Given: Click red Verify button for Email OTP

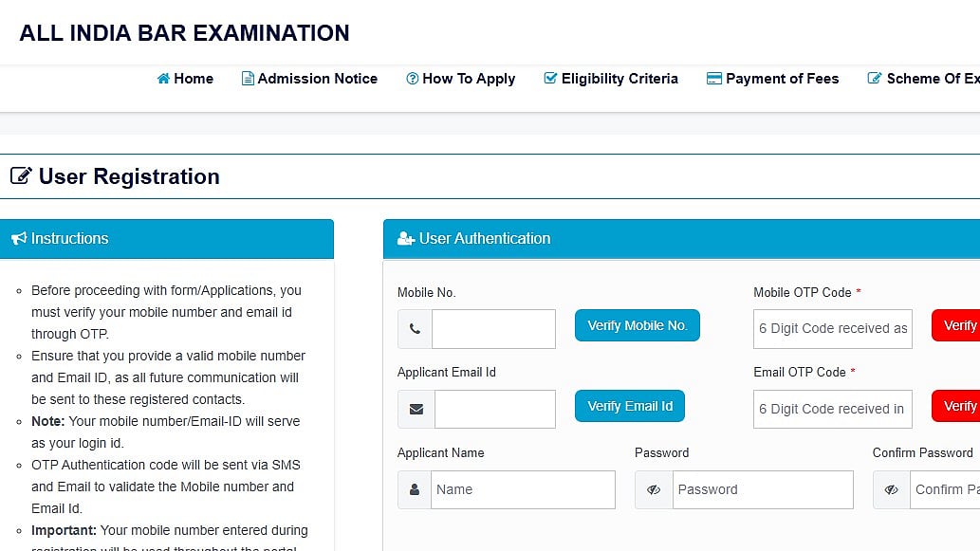Looking at the screenshot, I should [958, 406].
